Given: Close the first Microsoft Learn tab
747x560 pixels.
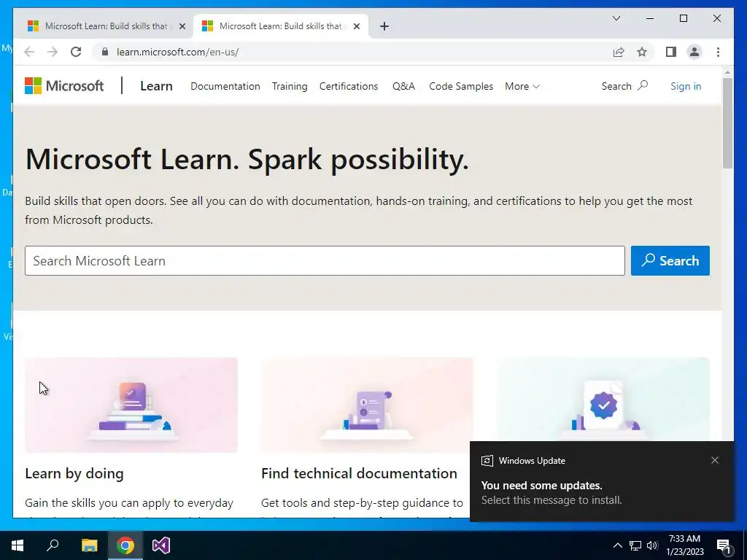Looking at the screenshot, I should pyautogui.click(x=182, y=26).
